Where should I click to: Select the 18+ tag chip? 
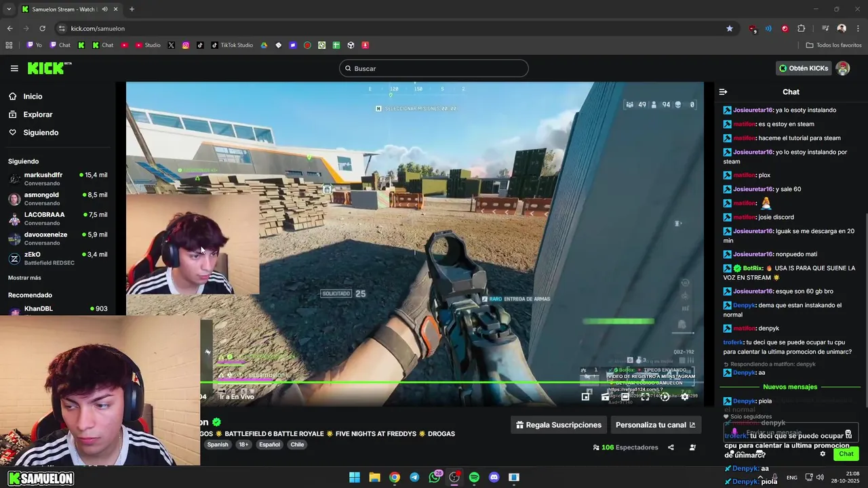click(243, 445)
